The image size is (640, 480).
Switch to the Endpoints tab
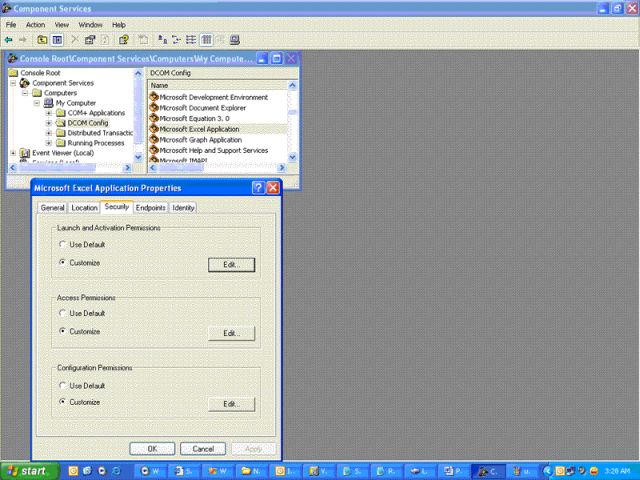coord(151,208)
